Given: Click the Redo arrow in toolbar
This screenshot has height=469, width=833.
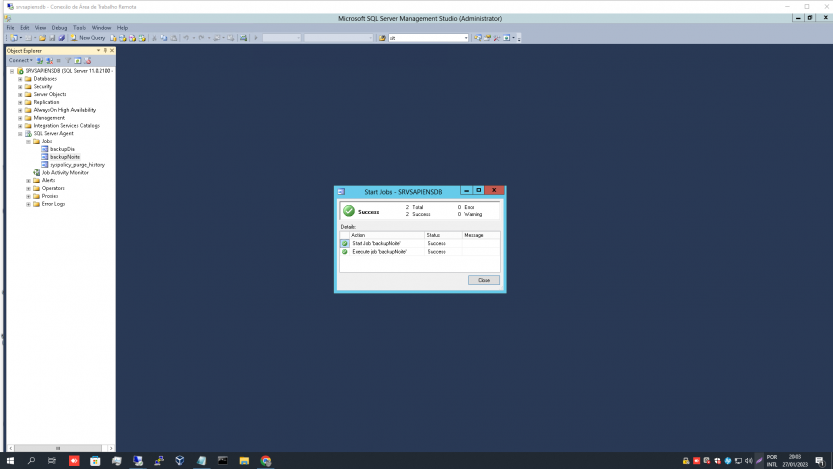Looking at the screenshot, I should tap(201, 38).
